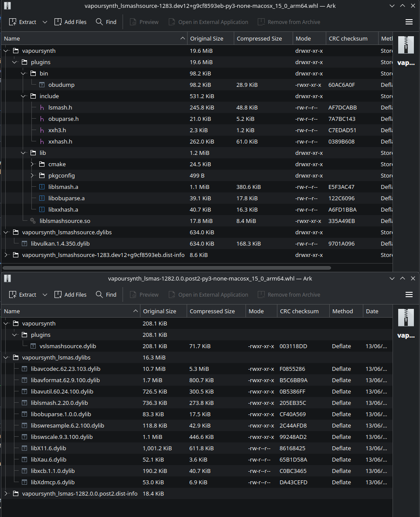
Task: Select libavformat.62.9.100.dylib file icon
Action: [24, 380]
